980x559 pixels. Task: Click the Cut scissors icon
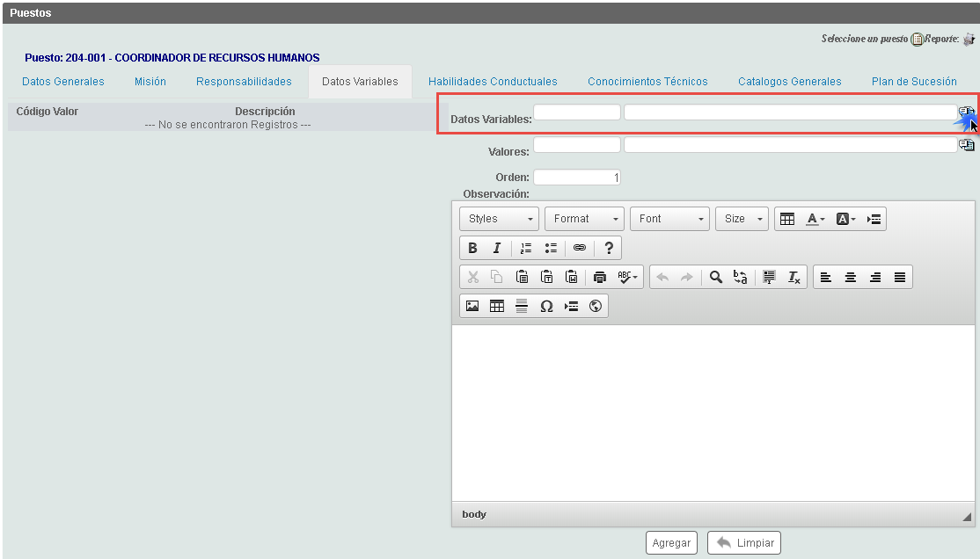pos(473,278)
